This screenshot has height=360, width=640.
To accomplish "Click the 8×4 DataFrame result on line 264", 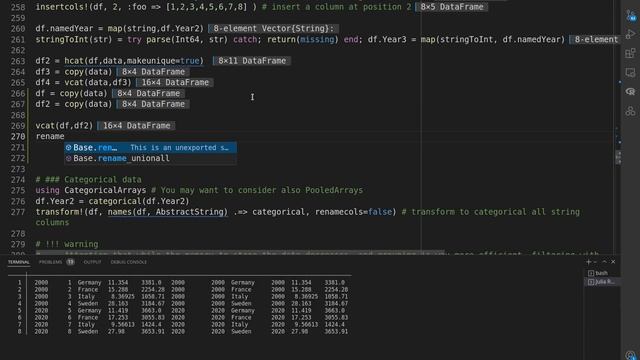I will 153,72.
